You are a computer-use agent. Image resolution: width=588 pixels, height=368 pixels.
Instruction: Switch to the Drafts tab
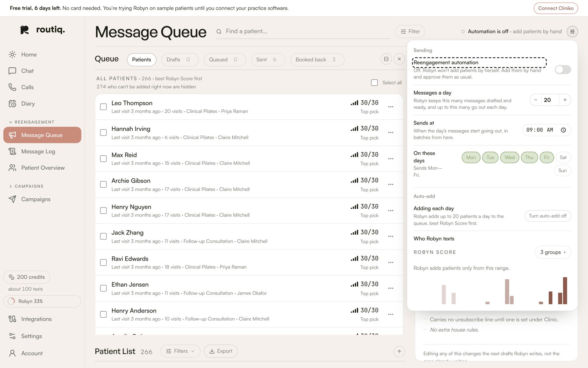180,60
